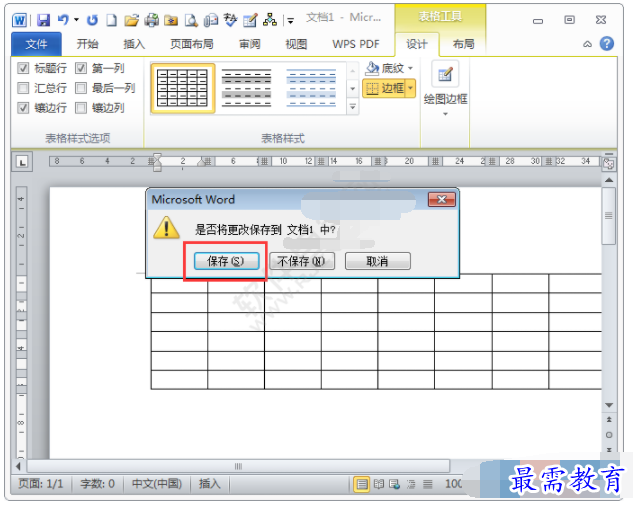Enable the Banded Columns (镶边列) checkbox
The width and height of the screenshot is (633, 511).
tap(81, 108)
